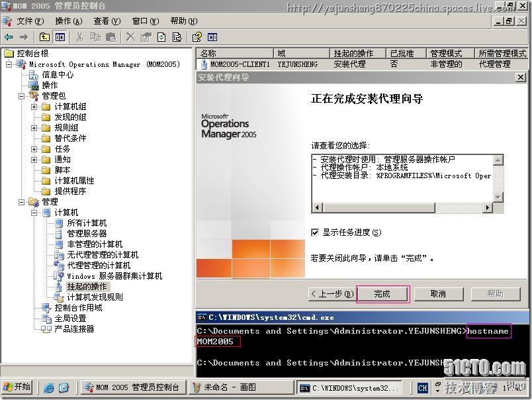Select 产品连接器 in the tree

tap(74, 328)
